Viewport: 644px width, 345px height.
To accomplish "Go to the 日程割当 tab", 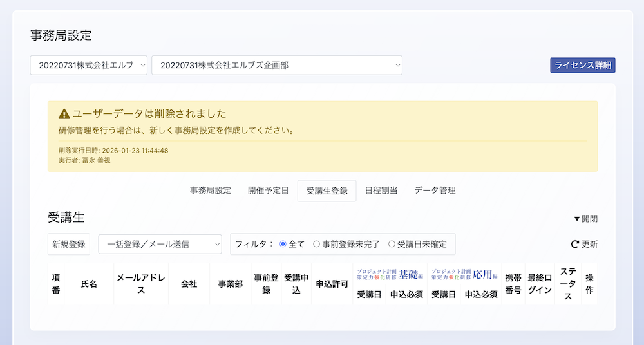I will pyautogui.click(x=381, y=191).
